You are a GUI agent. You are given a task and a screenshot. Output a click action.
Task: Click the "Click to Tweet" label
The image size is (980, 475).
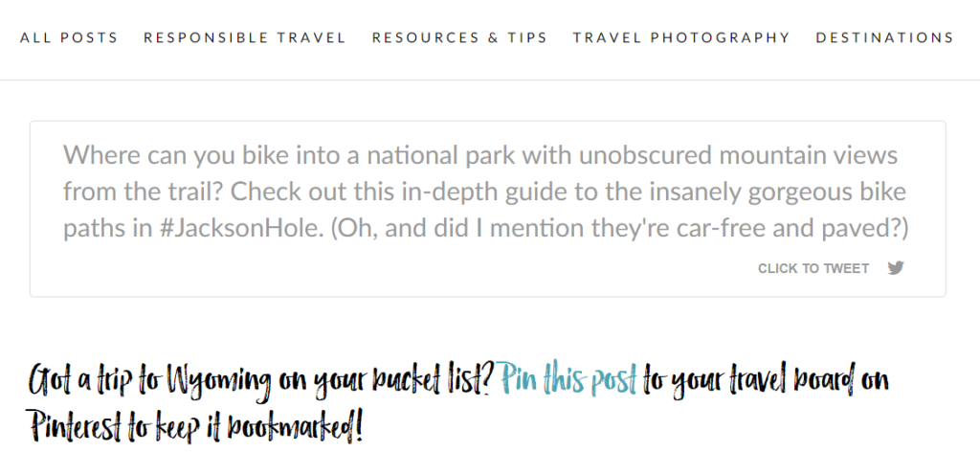click(813, 269)
